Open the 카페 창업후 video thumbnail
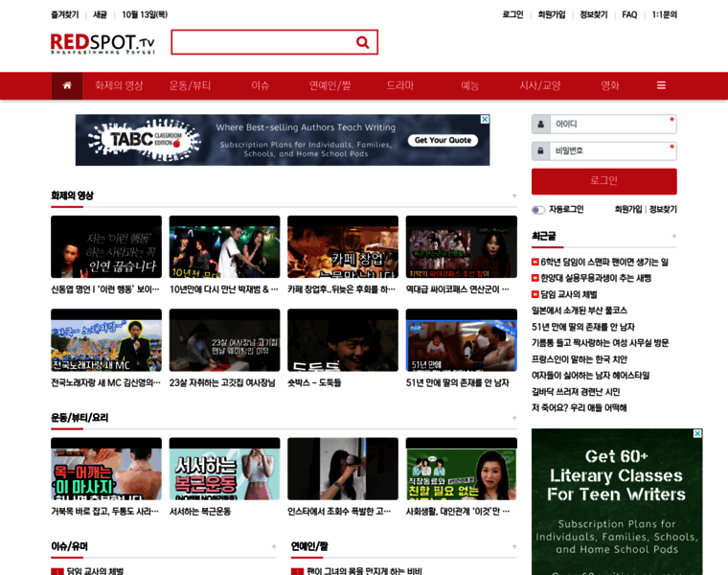 pyautogui.click(x=343, y=246)
